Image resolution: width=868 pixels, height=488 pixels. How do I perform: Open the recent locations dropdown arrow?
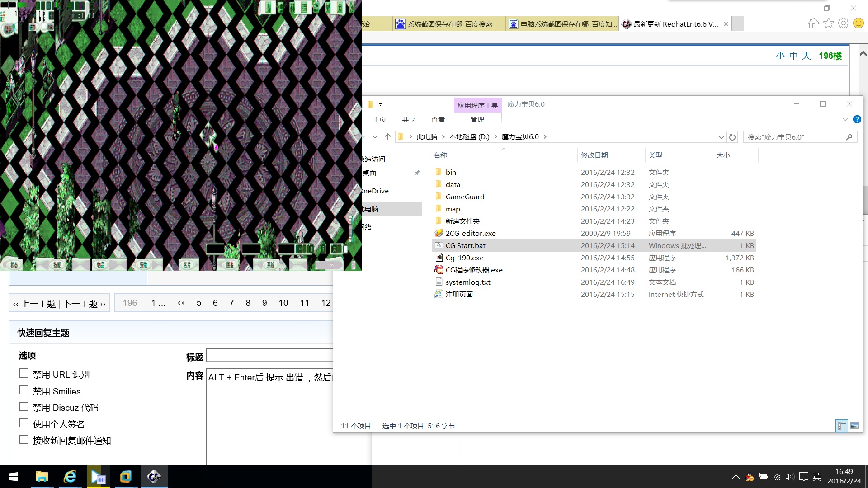[375, 137]
